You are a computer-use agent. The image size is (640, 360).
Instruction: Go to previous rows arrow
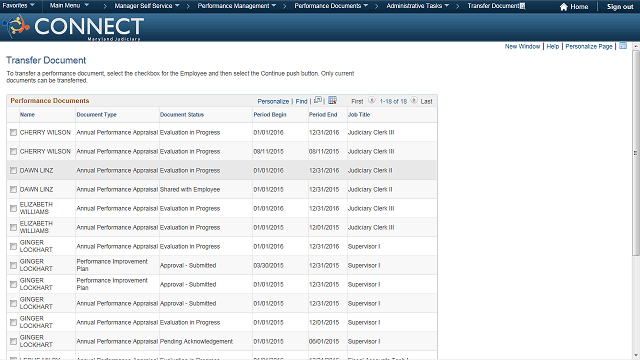tap(371, 100)
